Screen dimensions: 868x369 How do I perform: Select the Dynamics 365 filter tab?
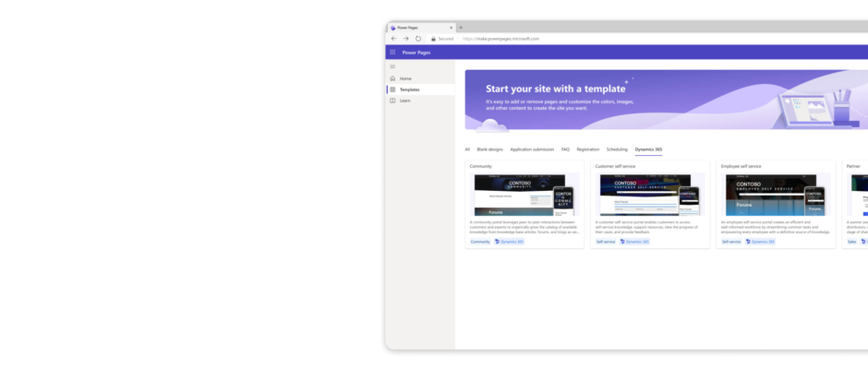648,149
